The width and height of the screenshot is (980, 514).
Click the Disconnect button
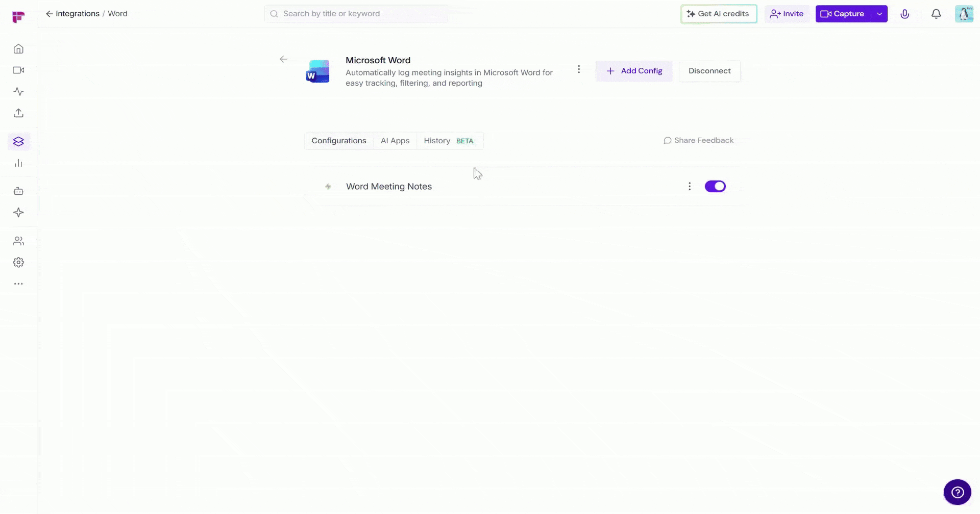(x=709, y=71)
